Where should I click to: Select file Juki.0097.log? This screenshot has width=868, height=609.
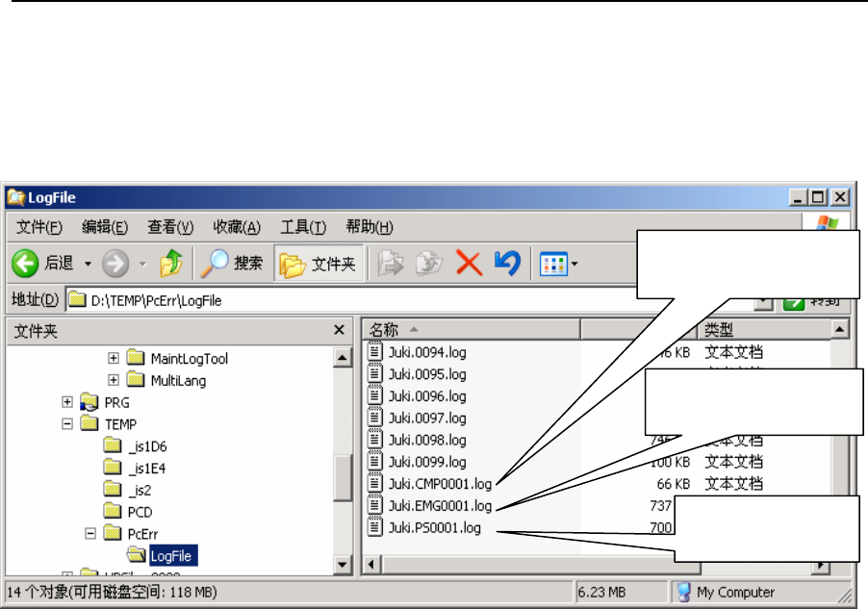[427, 419]
